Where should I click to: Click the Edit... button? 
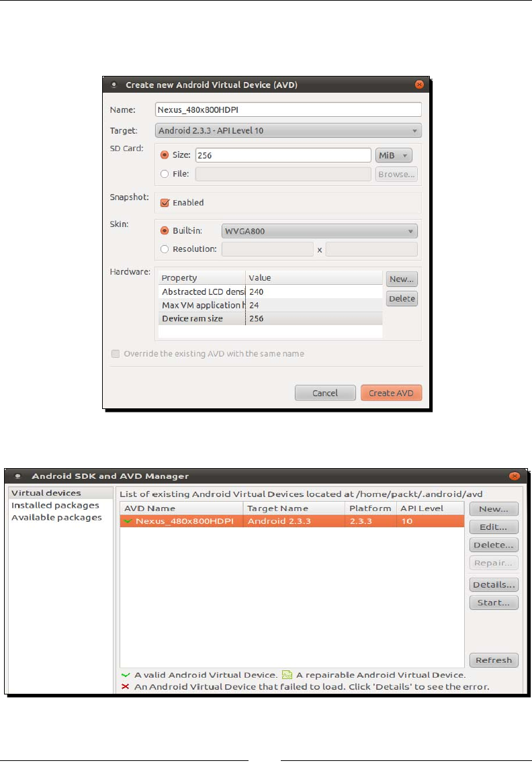click(493, 527)
